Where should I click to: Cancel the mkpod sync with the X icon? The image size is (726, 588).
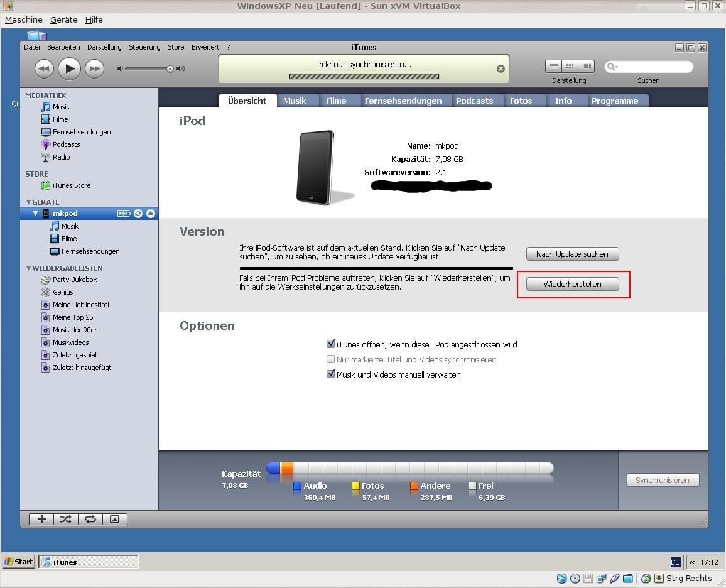coord(501,68)
